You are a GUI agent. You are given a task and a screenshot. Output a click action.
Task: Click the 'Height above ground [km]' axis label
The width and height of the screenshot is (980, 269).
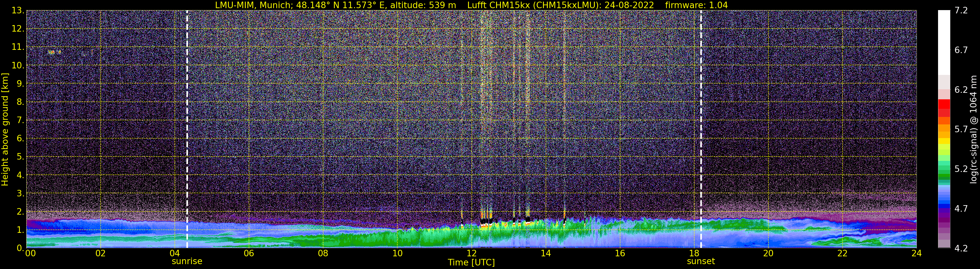click(x=5, y=130)
